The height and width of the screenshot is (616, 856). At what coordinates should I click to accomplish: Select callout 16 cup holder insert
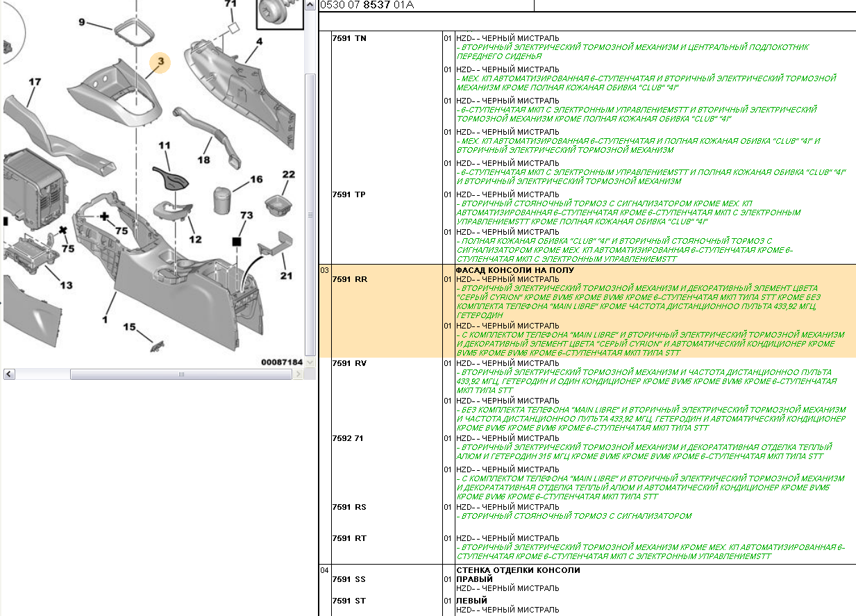[256, 179]
